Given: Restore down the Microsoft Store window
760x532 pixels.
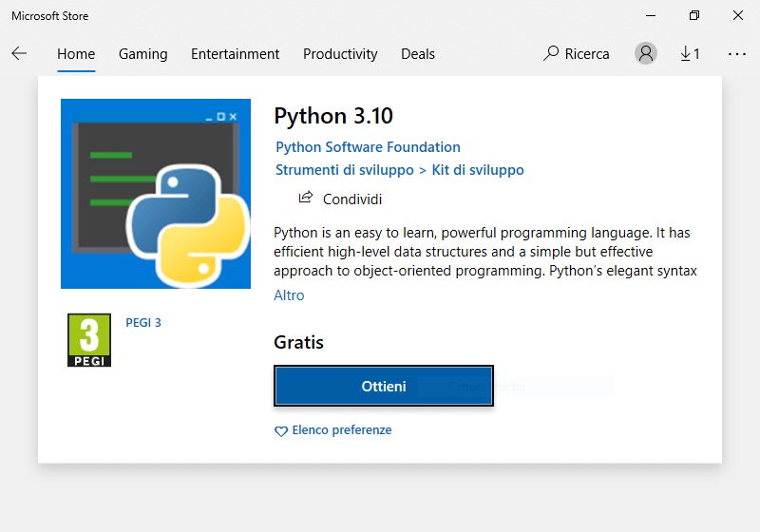Looking at the screenshot, I should click(694, 15).
